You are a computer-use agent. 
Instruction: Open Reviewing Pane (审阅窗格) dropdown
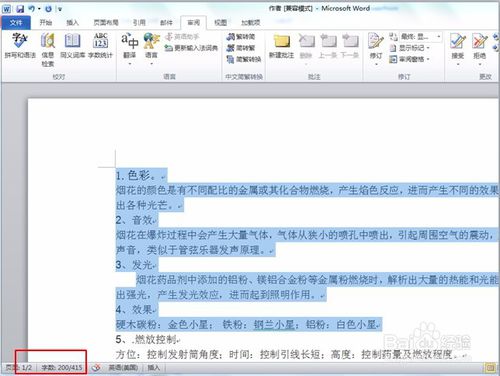pyautogui.click(x=410, y=59)
